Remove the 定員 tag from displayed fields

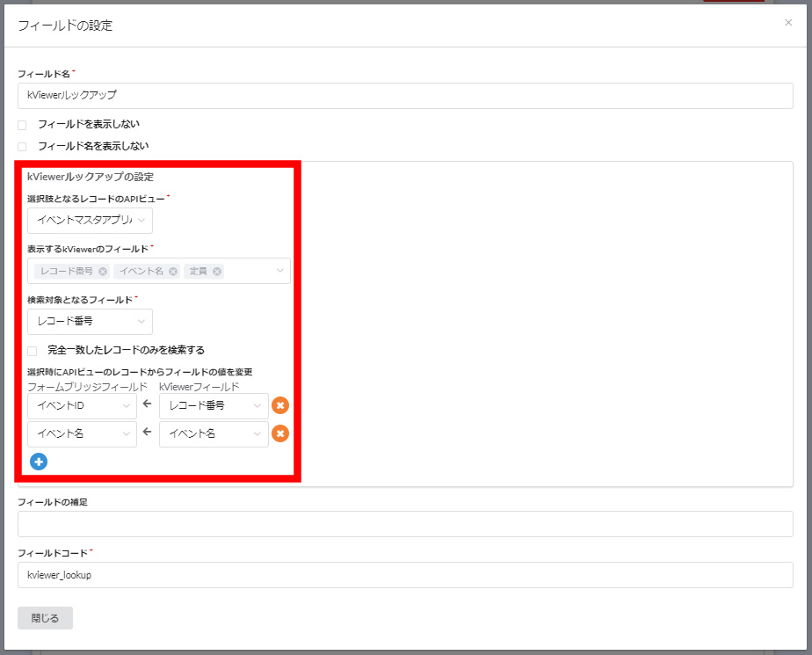click(217, 272)
